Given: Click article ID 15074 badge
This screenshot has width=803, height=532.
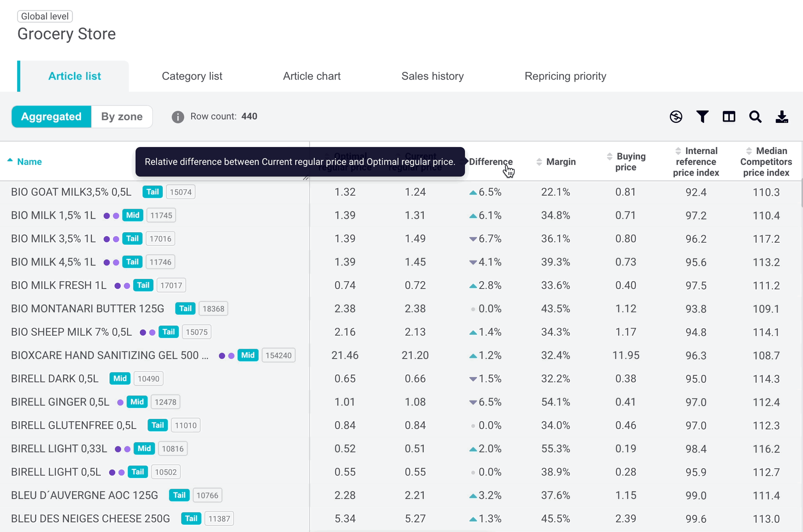Looking at the screenshot, I should click(181, 192).
